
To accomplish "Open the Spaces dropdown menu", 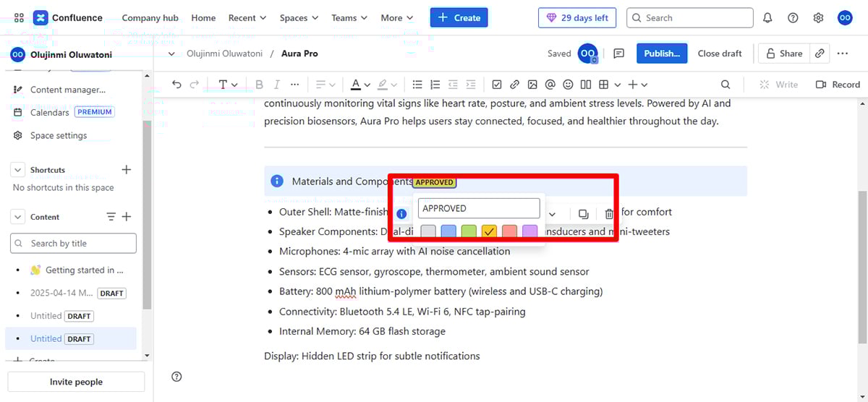I will (x=299, y=18).
